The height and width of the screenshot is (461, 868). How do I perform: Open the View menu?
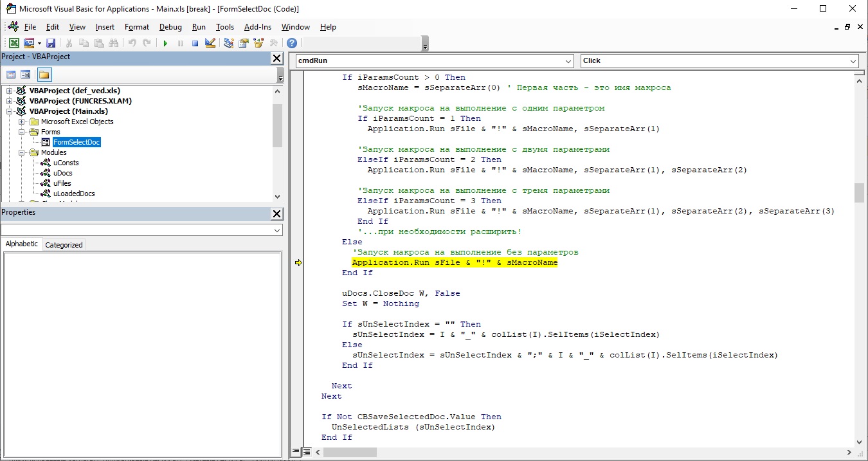[x=77, y=27]
